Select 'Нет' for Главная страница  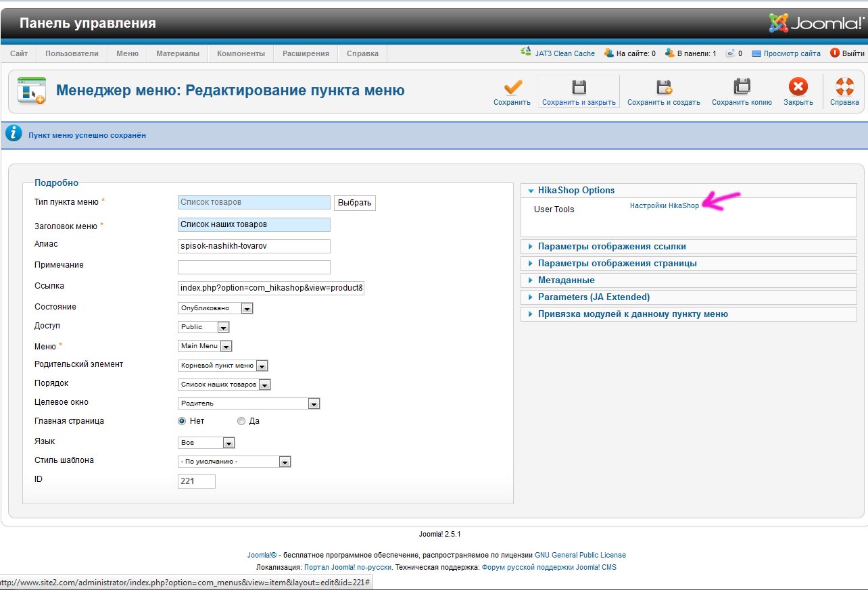click(182, 421)
